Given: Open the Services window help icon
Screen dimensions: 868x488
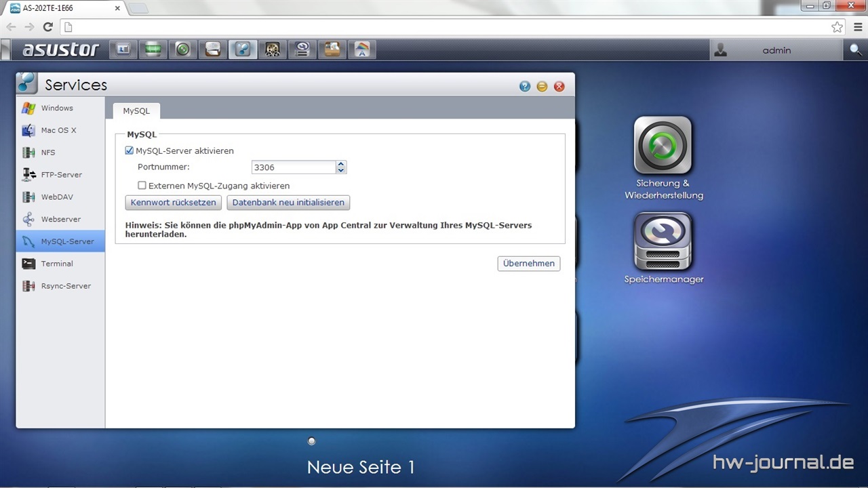Looking at the screenshot, I should pyautogui.click(x=525, y=86).
